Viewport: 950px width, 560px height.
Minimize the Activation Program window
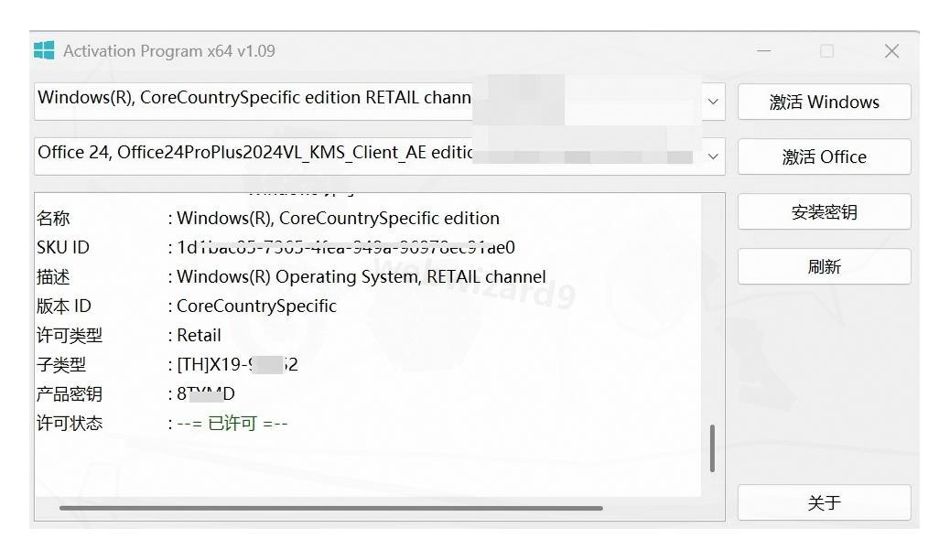click(764, 51)
